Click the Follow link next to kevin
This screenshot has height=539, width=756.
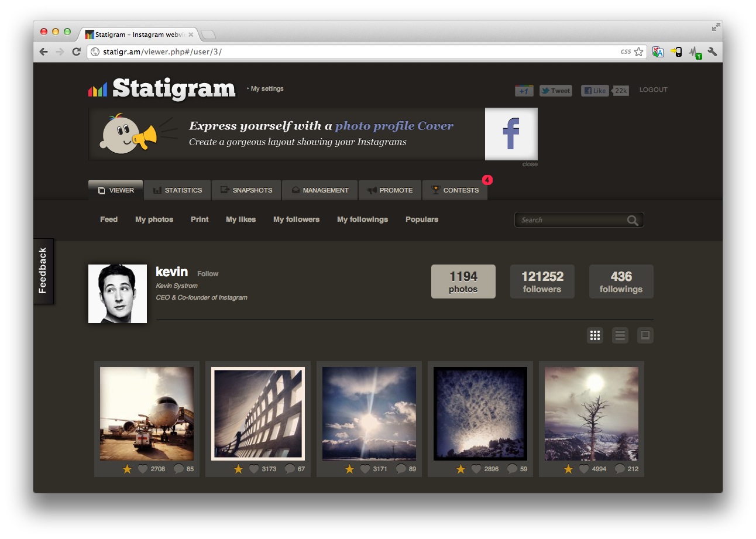(x=208, y=274)
